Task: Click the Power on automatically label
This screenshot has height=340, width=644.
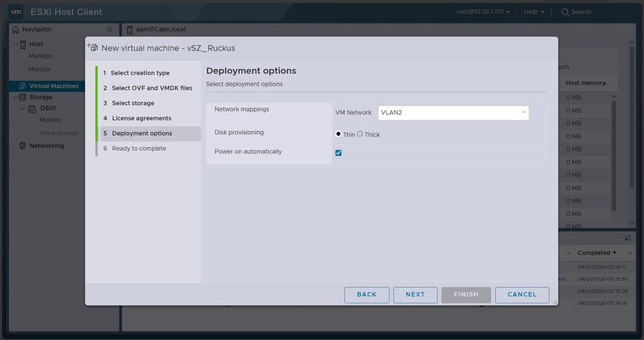Action: 248,151
